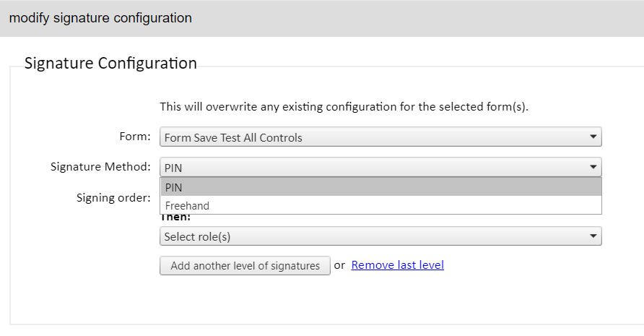Click the Signature Method: label
The height and width of the screenshot is (336, 644).
coord(100,167)
